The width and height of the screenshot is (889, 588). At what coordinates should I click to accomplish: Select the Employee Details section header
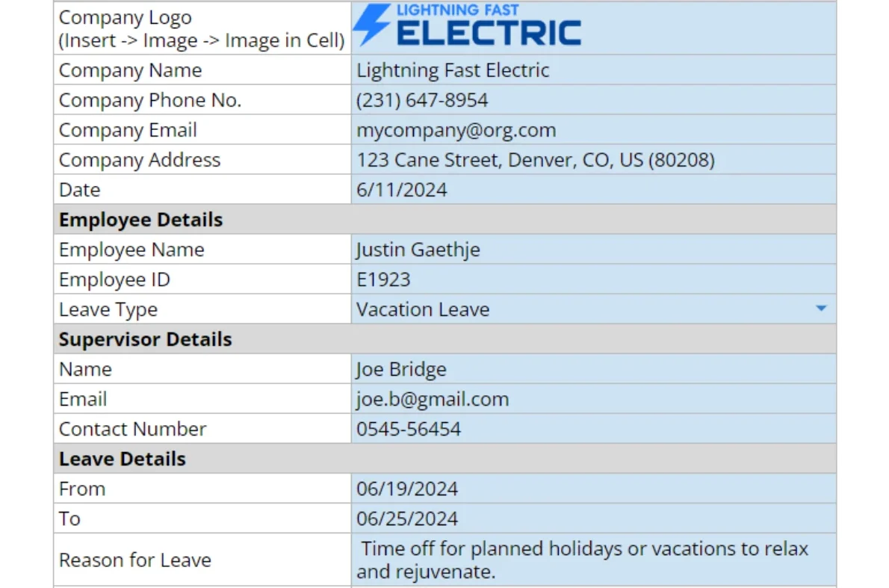pyautogui.click(x=445, y=220)
